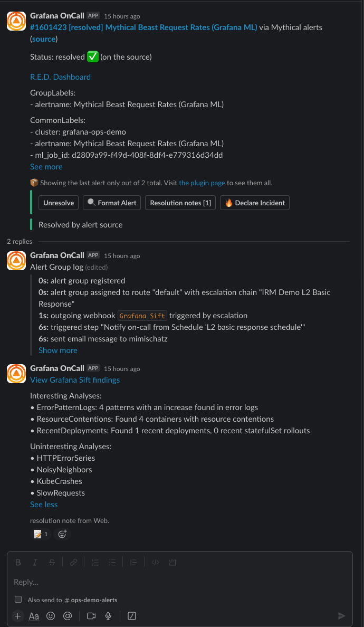Viewport: 364px width, 627px height.
Task: Open the R.E.D. Dashboard link
Action: click(x=60, y=77)
